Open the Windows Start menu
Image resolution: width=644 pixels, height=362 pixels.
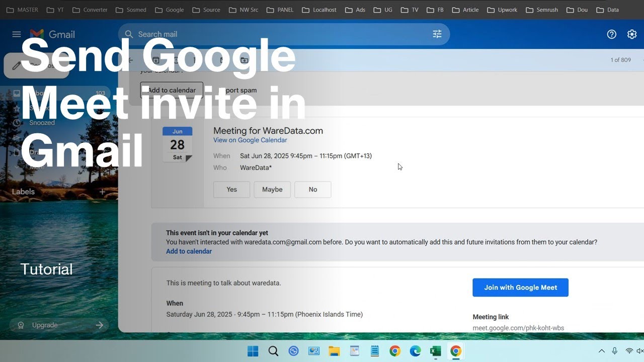pos(253,351)
